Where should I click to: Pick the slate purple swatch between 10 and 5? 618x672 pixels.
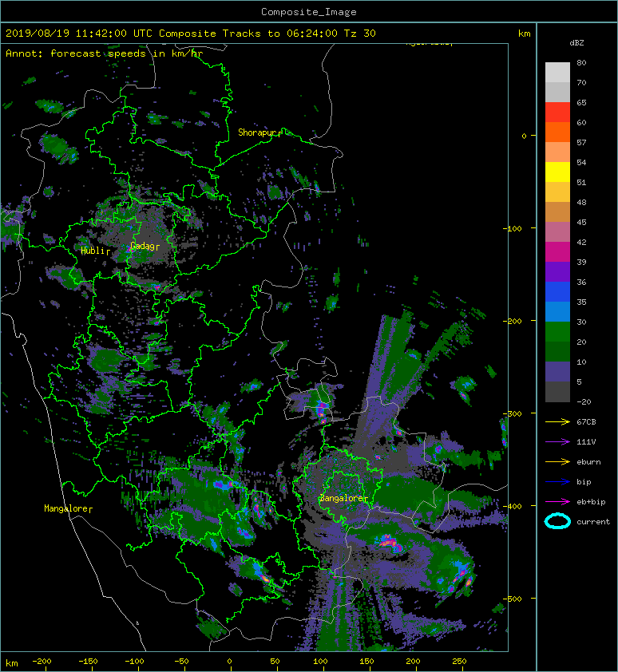557,371
